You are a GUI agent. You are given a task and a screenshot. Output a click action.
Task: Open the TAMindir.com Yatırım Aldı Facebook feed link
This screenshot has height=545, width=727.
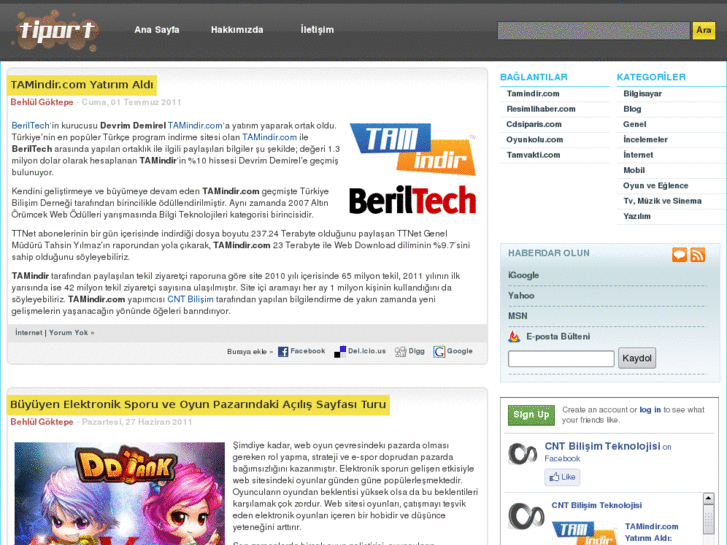[651, 532]
